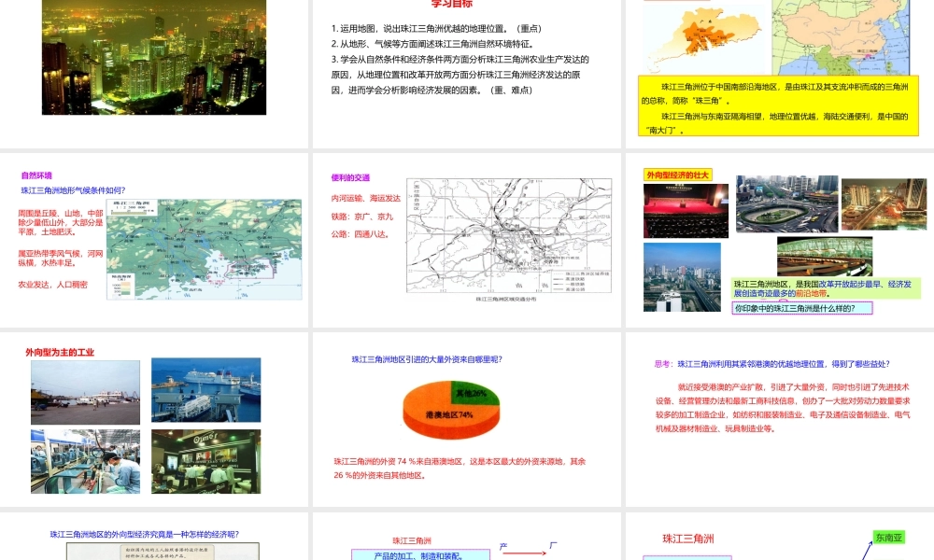Click the small red 珠江三角洲 label above 产品的加工
Image resolution: width=934 pixels, height=560 pixels.
412,540
